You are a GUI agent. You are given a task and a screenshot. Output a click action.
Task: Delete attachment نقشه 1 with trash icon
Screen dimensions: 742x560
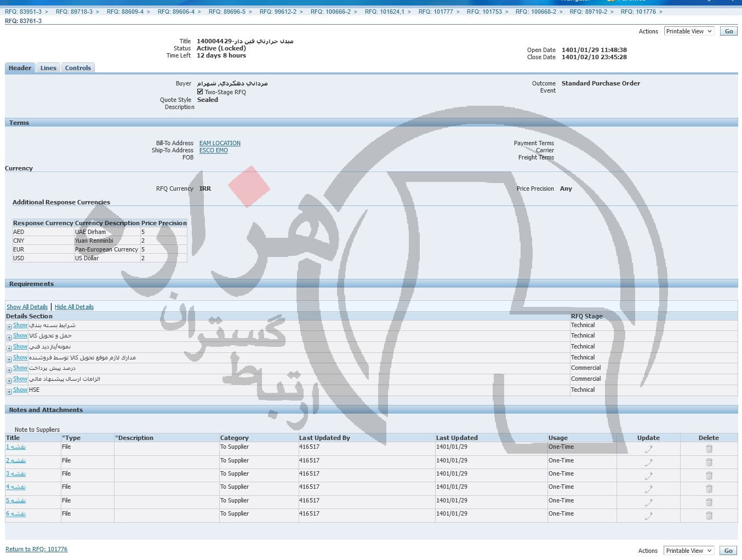click(x=709, y=449)
